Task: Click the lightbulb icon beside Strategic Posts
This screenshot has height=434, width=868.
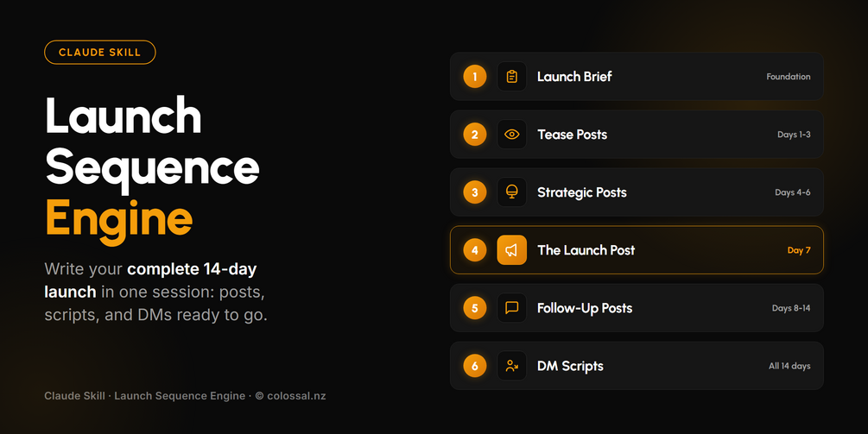Action: click(511, 192)
